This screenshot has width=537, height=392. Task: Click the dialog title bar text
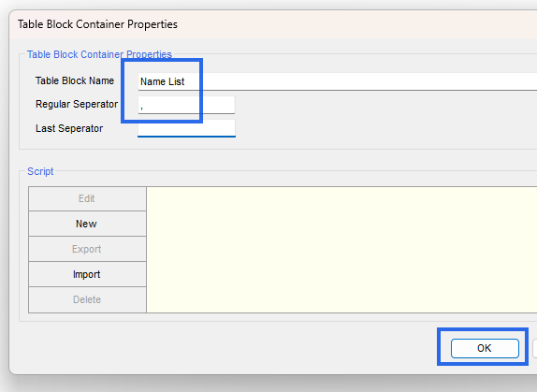(97, 24)
